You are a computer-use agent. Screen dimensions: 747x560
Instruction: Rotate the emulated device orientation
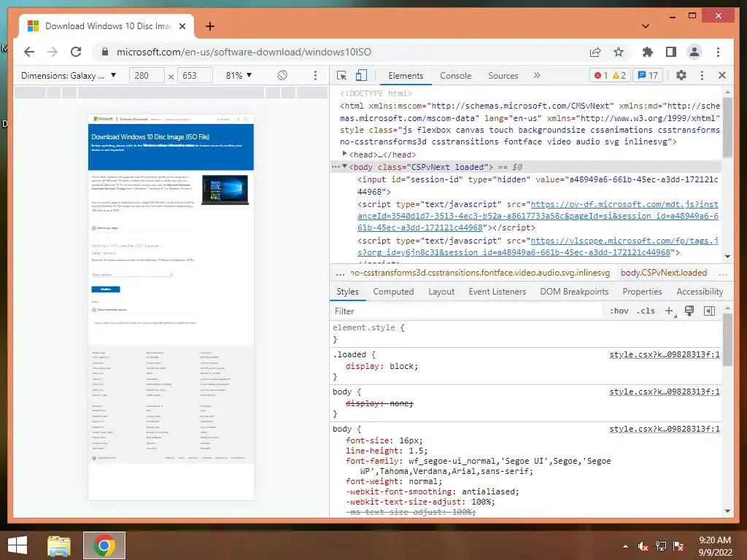coord(282,75)
